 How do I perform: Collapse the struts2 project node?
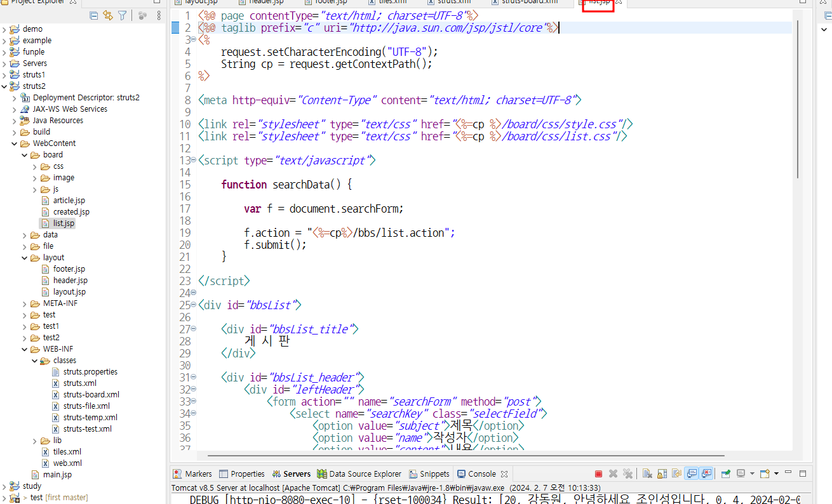4,86
